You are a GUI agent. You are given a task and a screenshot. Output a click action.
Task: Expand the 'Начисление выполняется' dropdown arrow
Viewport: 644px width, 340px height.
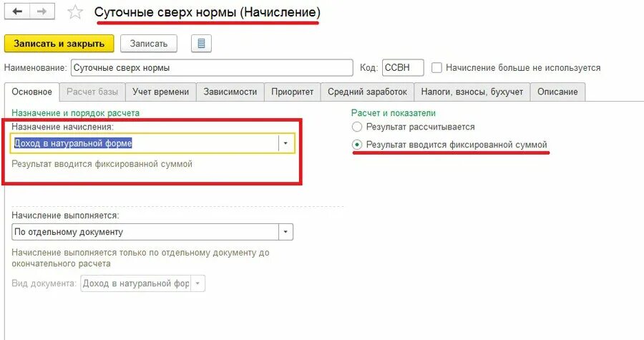pos(286,232)
